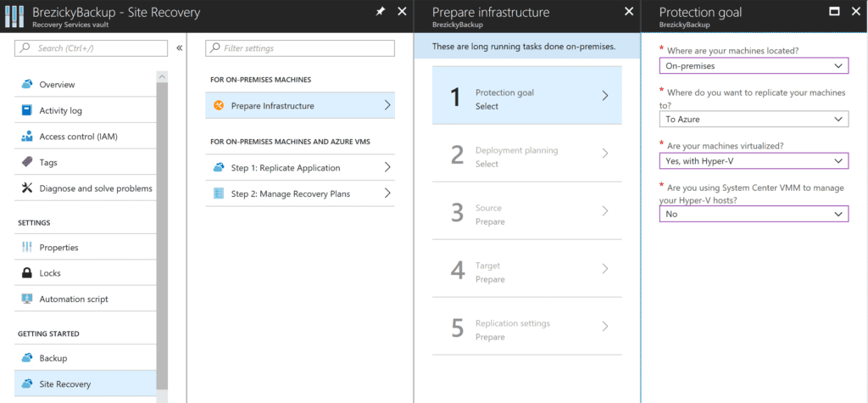
Task: Select Step 2: Manage Recovery Plans
Action: pyautogui.click(x=300, y=193)
